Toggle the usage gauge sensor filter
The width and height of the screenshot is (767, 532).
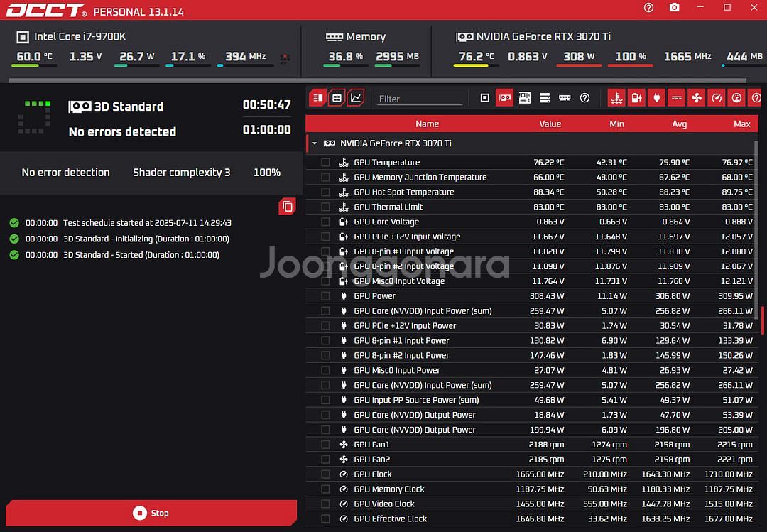pyautogui.click(x=736, y=98)
